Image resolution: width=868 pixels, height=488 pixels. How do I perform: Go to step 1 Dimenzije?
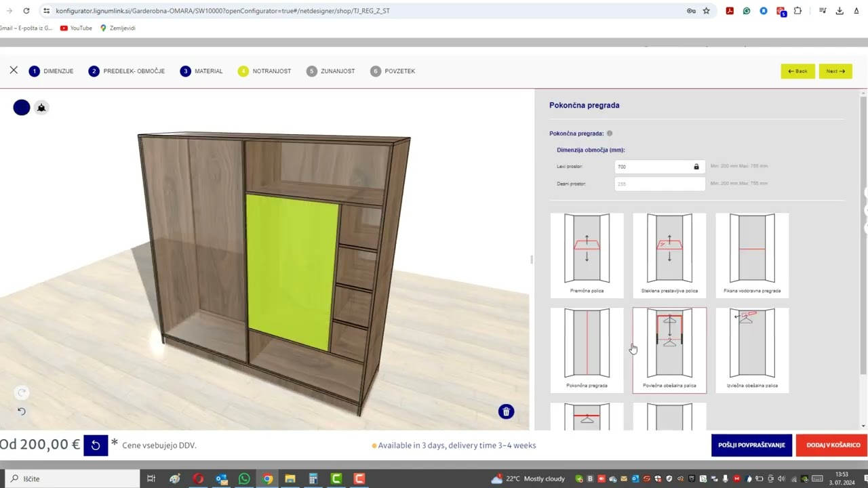coord(51,71)
